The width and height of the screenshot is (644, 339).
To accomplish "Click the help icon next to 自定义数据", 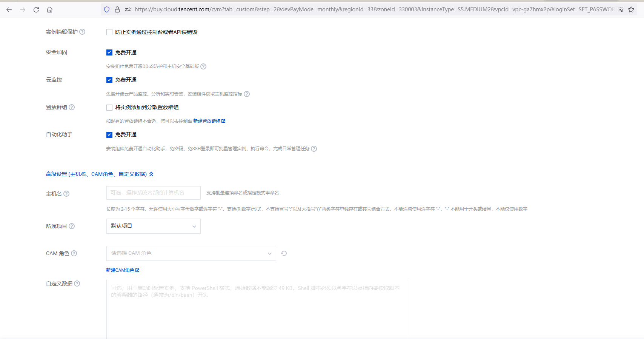I will coord(77,284).
